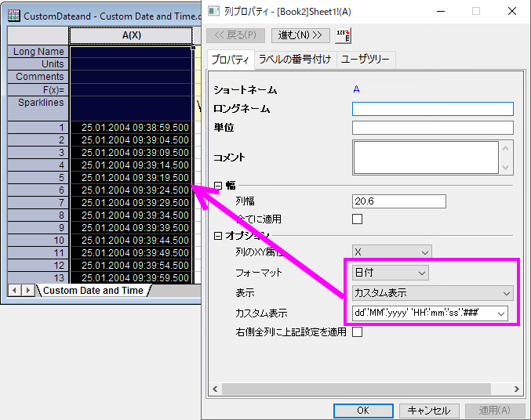Select the Comments row label
531x420 pixels.
[x=38, y=77]
